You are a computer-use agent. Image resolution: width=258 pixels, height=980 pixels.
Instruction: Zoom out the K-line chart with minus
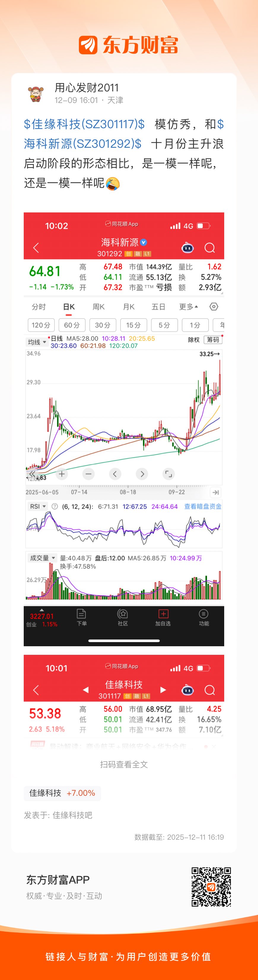click(89, 474)
